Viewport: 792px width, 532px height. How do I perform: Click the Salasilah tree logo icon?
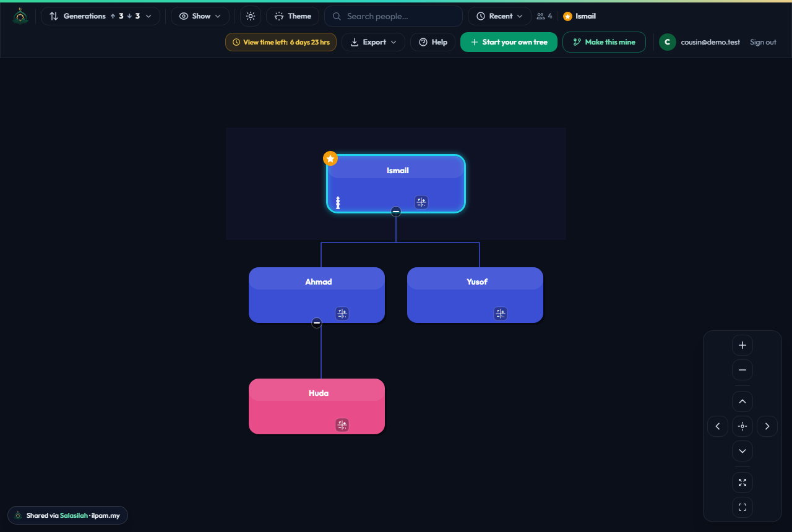[20, 16]
